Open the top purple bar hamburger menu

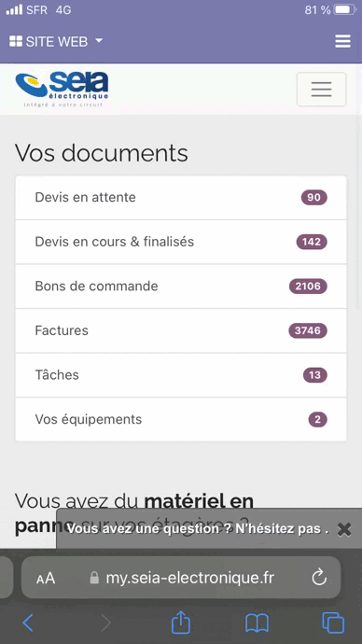tap(342, 41)
